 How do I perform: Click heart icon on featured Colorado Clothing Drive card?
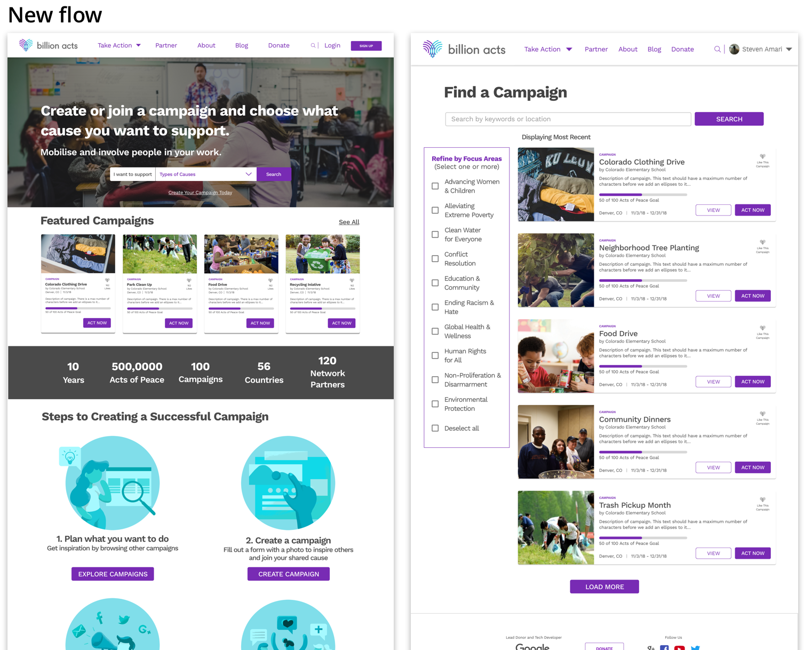click(107, 280)
